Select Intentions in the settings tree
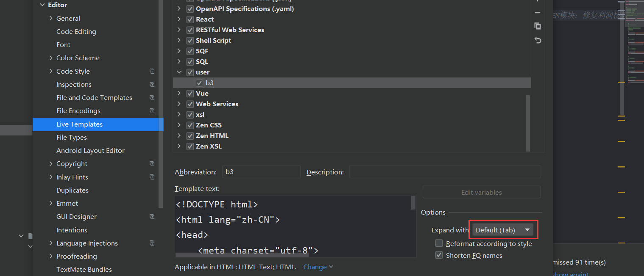644x276 pixels. click(x=72, y=230)
